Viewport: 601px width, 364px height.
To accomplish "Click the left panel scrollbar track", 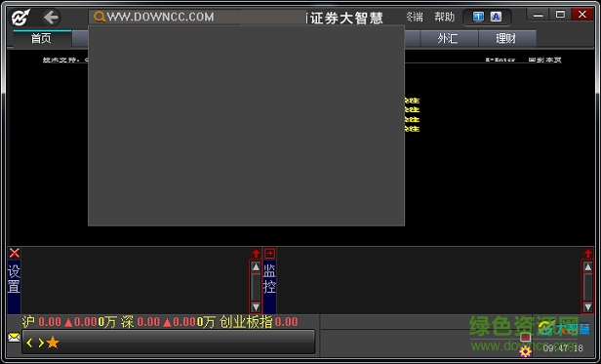I will pyautogui.click(x=256, y=287).
